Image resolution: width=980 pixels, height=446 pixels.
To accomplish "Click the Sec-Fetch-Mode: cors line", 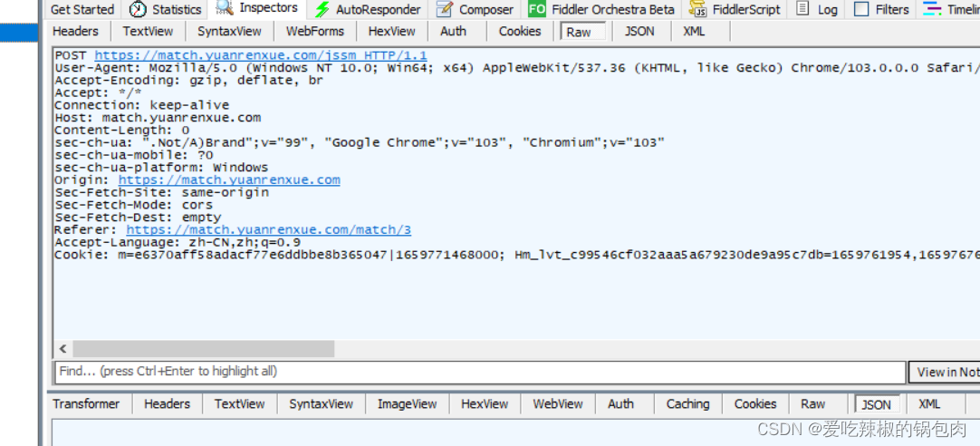I will [x=134, y=205].
